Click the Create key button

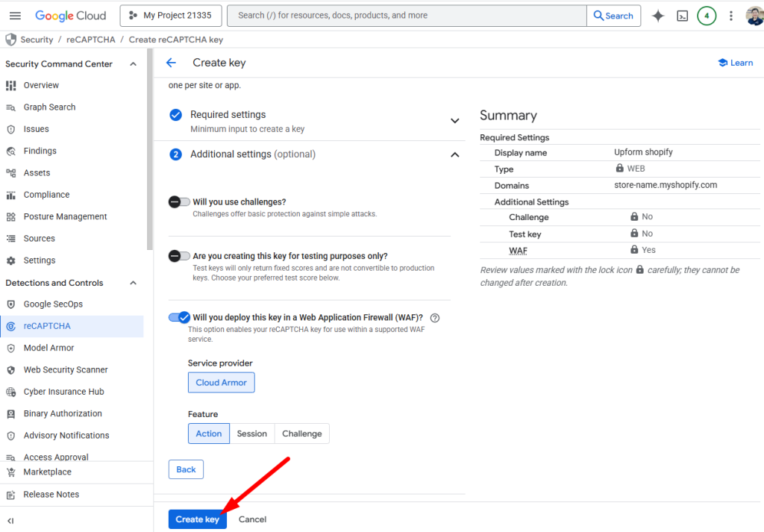point(197,519)
